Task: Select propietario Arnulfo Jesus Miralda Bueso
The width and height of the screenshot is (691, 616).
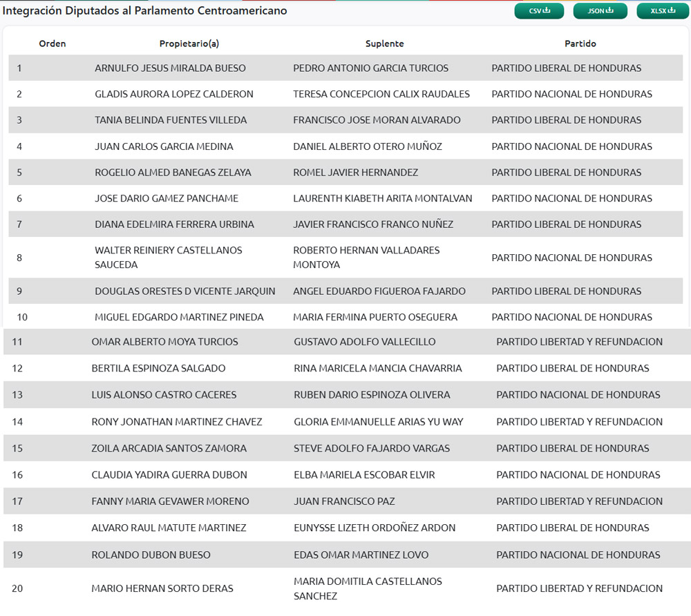Action: pyautogui.click(x=170, y=68)
